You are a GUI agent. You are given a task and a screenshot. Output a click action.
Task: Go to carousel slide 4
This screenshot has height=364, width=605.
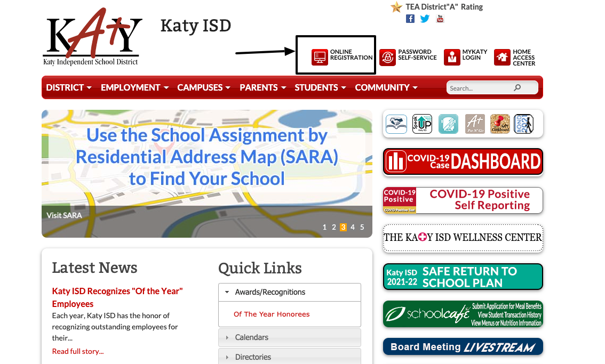point(353,227)
